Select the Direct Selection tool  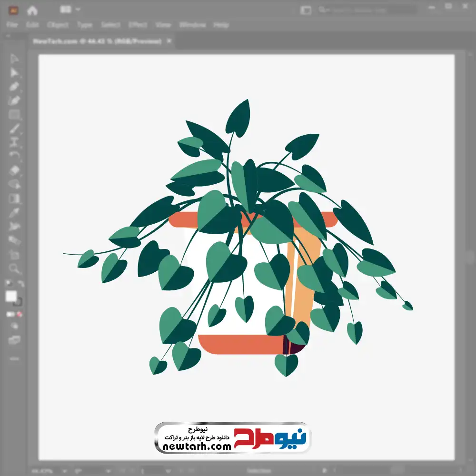tap(14, 72)
